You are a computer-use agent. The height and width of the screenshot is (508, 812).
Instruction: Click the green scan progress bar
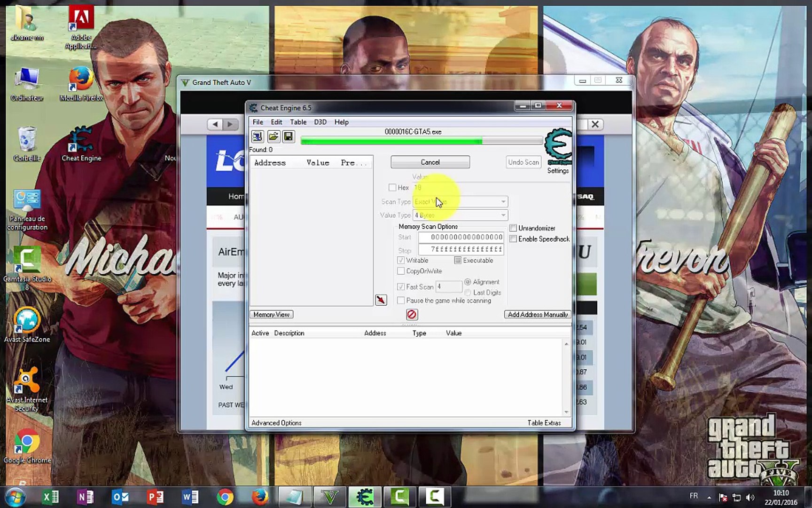[422, 141]
